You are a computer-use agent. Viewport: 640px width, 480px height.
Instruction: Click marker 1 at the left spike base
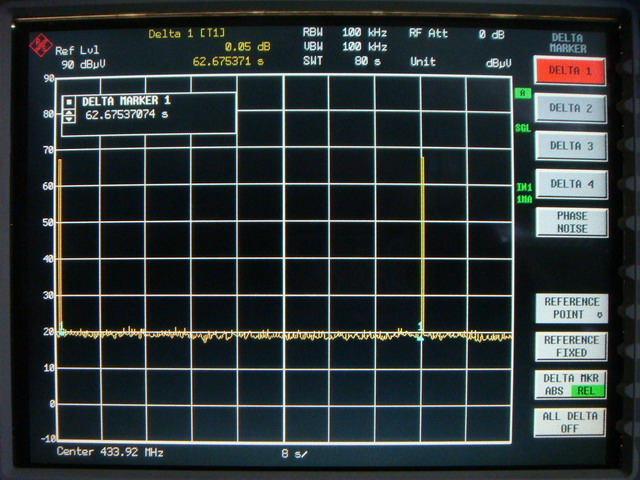pos(61,329)
